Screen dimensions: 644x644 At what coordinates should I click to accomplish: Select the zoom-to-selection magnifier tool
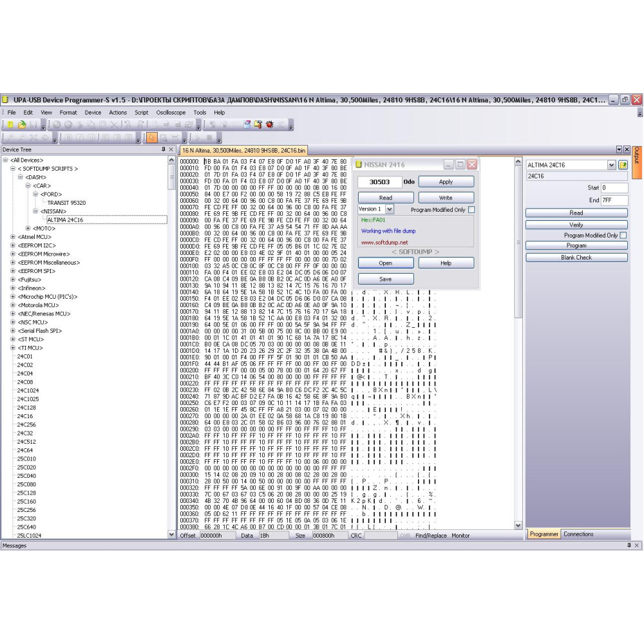point(164,138)
